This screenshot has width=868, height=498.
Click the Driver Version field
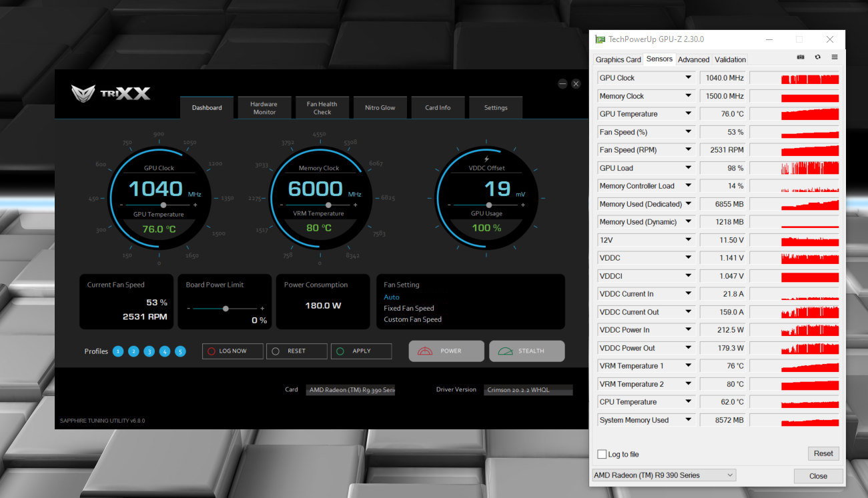pos(528,390)
